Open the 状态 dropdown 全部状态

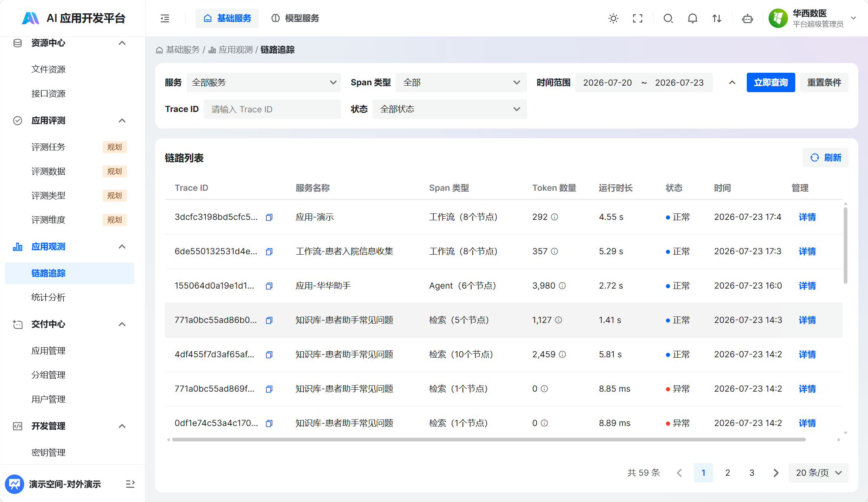pyautogui.click(x=449, y=109)
